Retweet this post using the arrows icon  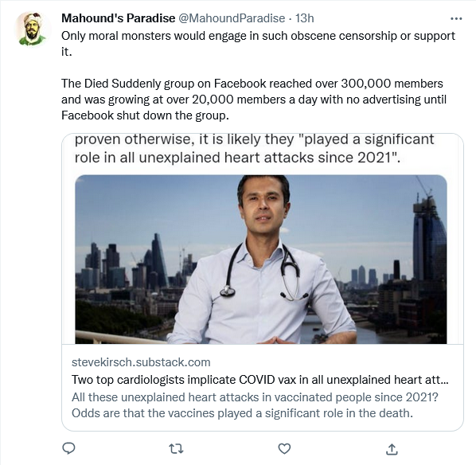click(176, 448)
